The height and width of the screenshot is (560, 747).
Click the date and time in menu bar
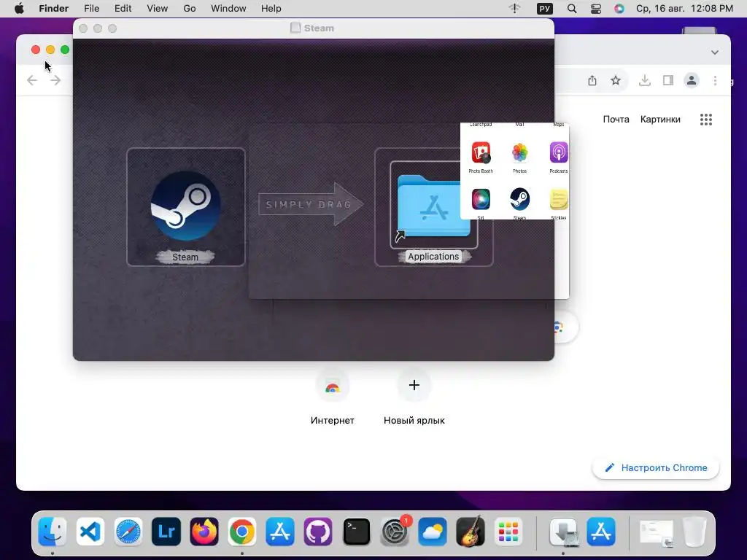pyautogui.click(x=684, y=9)
